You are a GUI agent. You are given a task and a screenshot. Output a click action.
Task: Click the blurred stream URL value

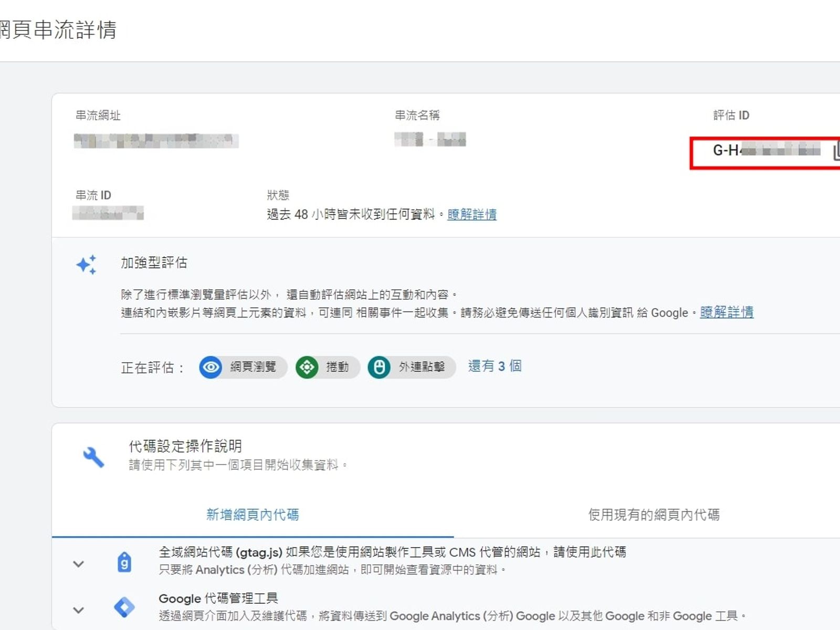tap(156, 141)
